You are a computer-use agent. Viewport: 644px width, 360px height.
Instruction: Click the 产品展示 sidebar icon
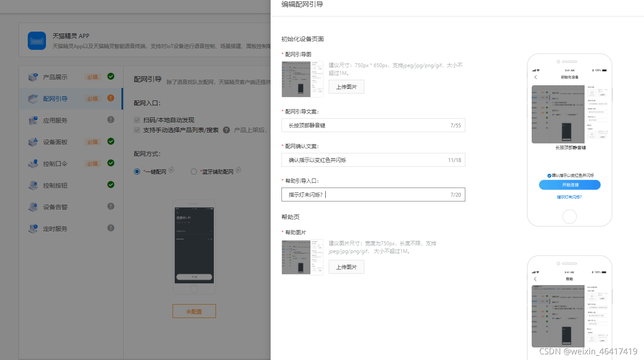tap(33, 77)
